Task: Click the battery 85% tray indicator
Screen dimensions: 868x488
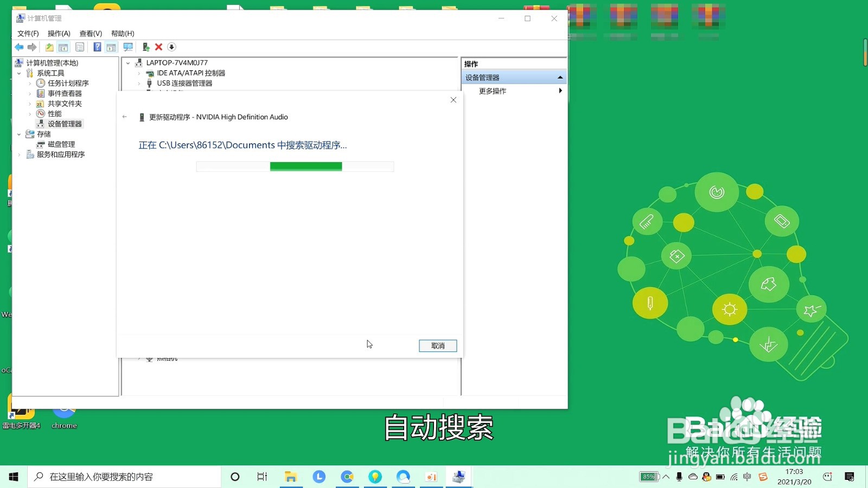Action: 649,477
